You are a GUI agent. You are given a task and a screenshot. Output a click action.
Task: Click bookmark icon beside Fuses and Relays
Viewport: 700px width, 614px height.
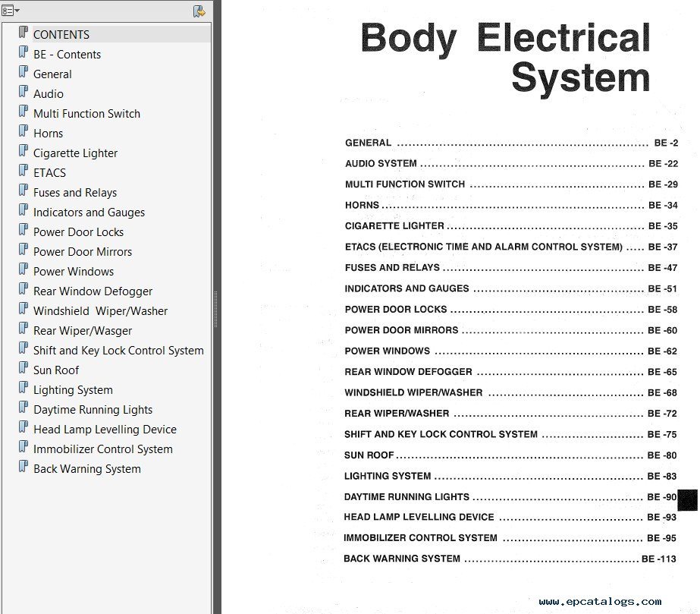pos(24,190)
